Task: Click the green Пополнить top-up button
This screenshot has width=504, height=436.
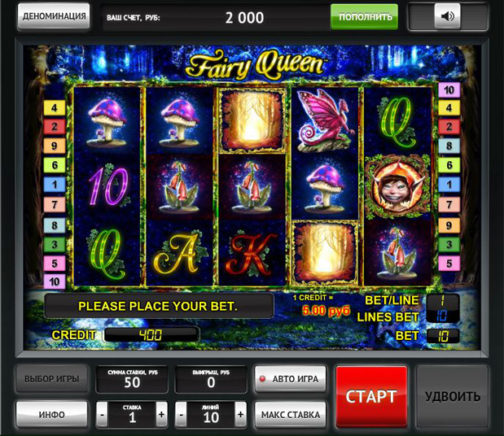Action: (364, 16)
